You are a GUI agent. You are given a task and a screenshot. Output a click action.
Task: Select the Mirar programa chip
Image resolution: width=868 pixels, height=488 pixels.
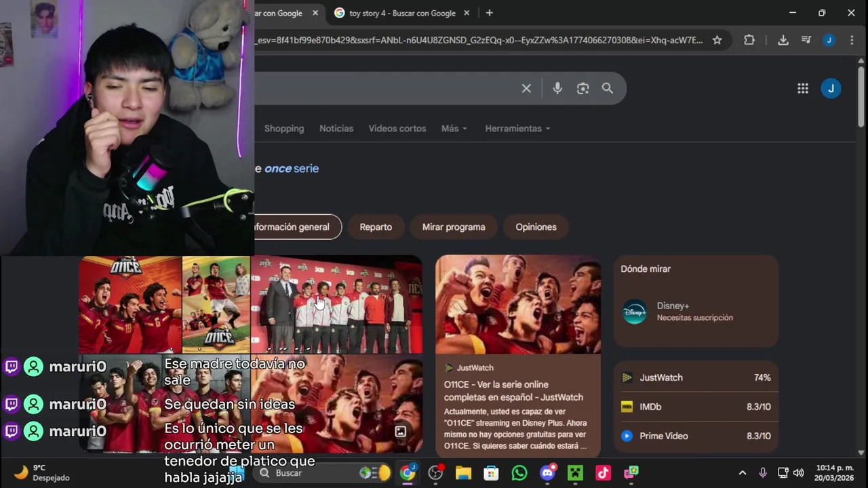pos(454,227)
